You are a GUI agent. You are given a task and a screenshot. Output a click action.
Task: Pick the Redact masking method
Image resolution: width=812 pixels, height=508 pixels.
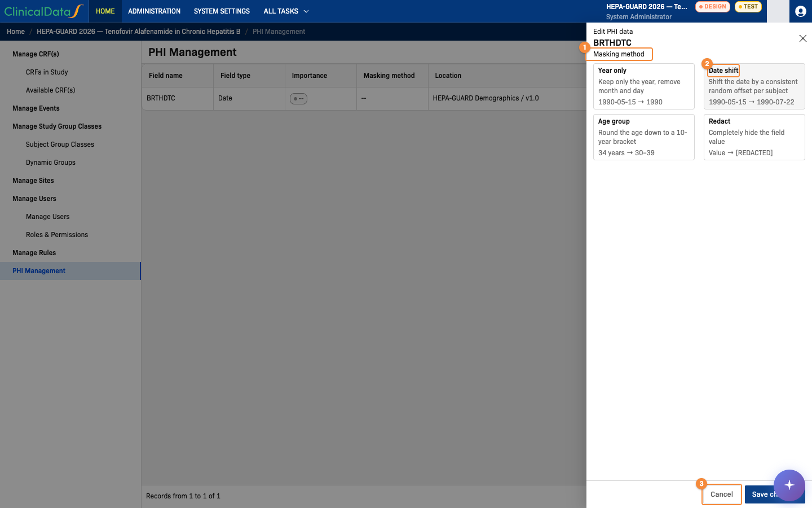click(754, 137)
